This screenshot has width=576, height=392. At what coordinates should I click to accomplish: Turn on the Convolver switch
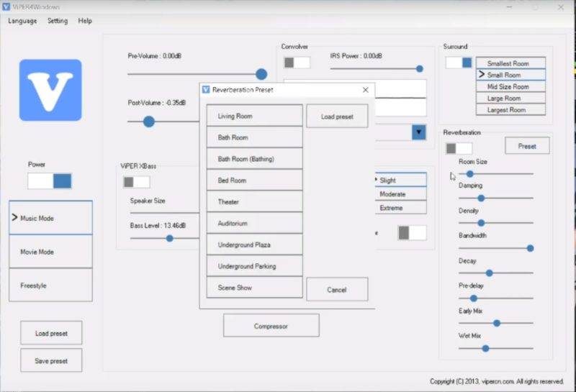pos(297,63)
